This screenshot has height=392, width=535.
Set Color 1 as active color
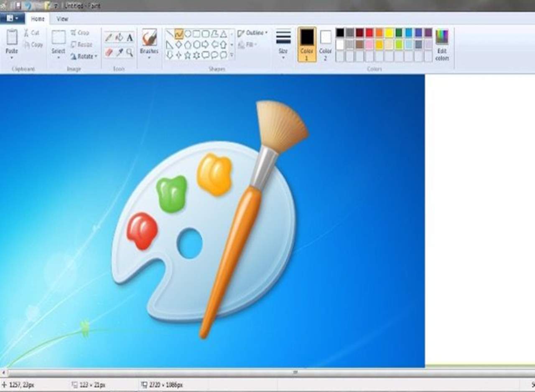click(307, 44)
